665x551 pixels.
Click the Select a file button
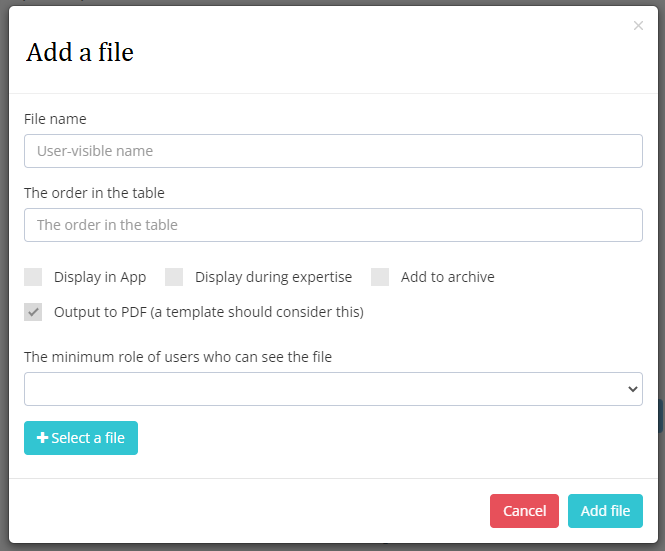pos(81,438)
